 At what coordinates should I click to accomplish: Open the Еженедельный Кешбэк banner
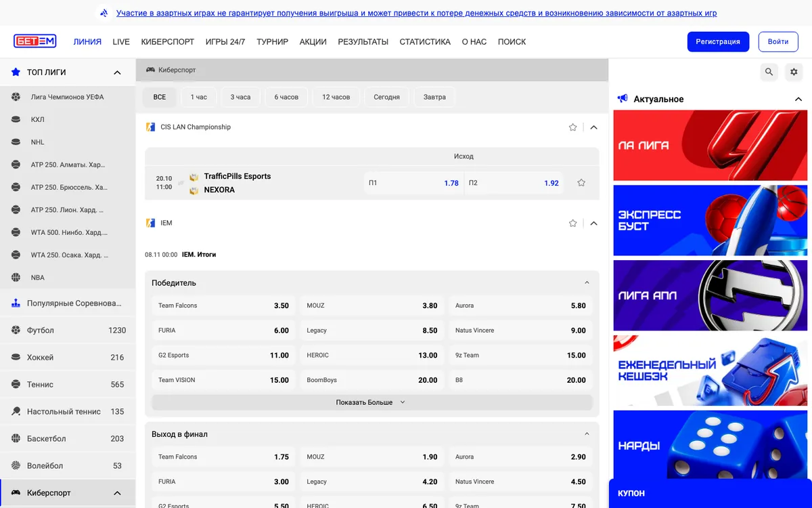(x=710, y=371)
